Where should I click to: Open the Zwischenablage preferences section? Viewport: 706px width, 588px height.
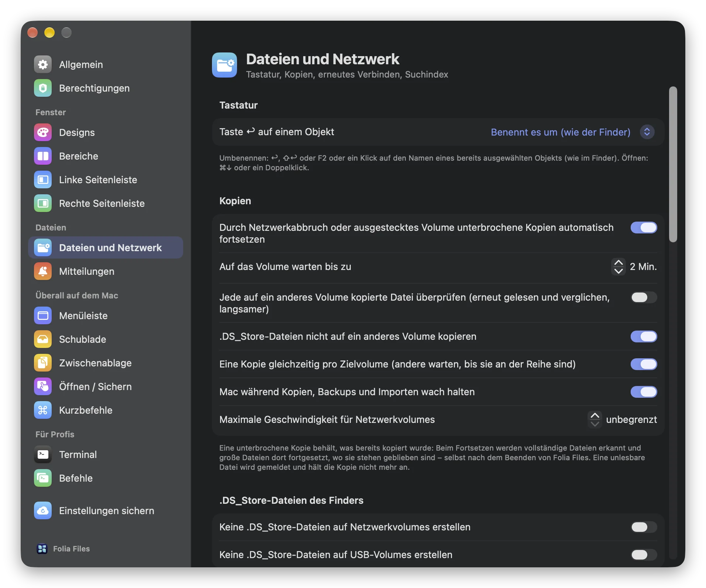[106, 363]
